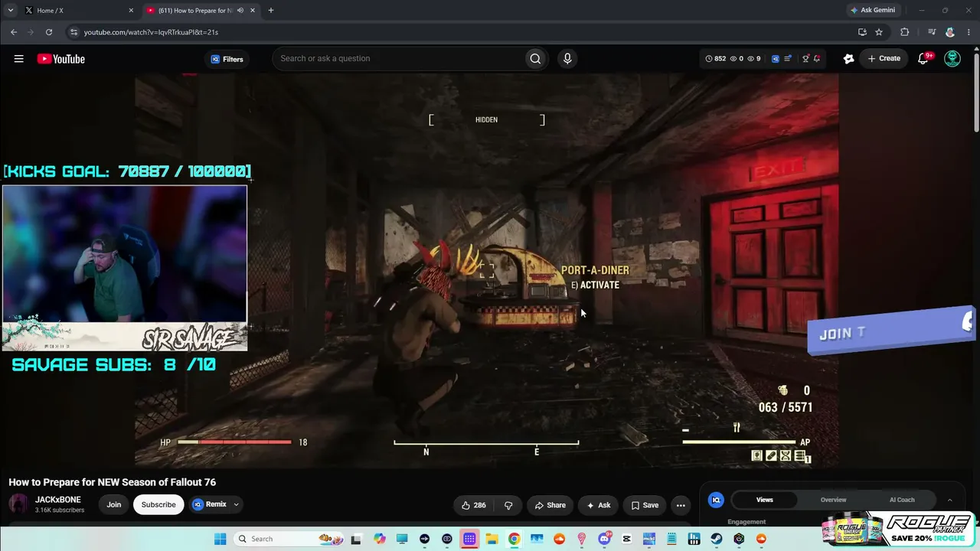Image resolution: width=980 pixels, height=551 pixels.
Task: Open the YouTube guide hamburger menu
Action: click(18, 59)
